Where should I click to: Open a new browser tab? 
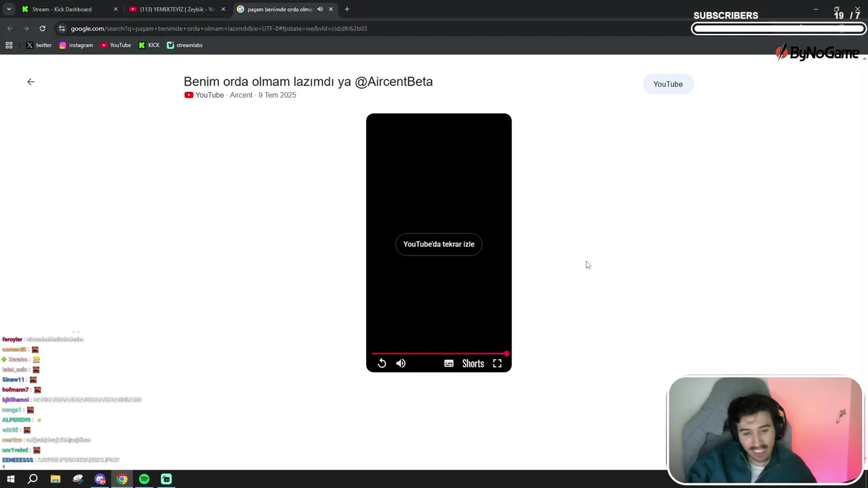point(347,9)
